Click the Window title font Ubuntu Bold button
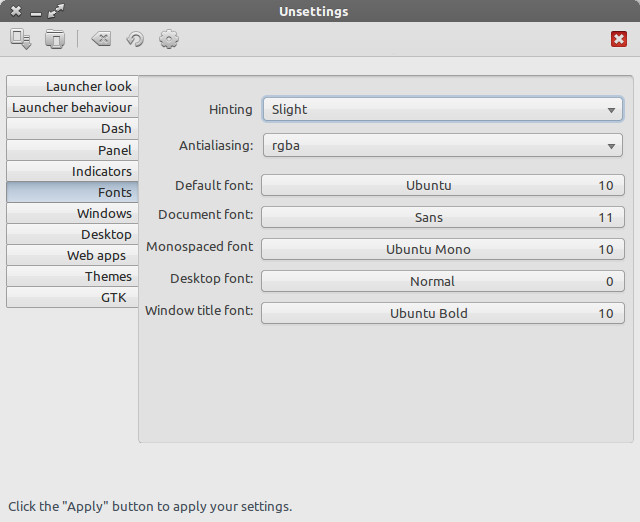This screenshot has height=522, width=640. pos(443,313)
